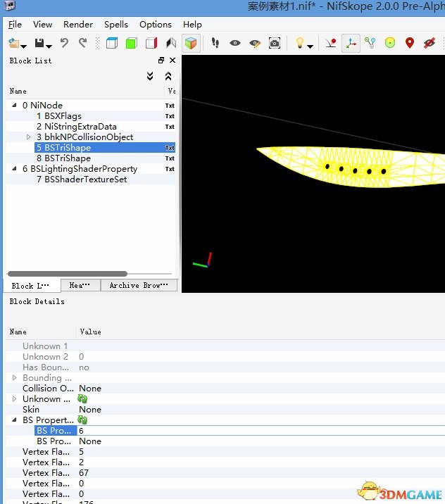Image resolution: width=445 pixels, height=504 pixels.
Task: Expand the Bounding row
Action: click(x=14, y=378)
